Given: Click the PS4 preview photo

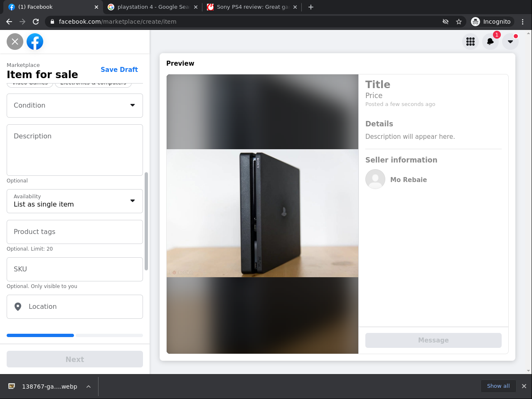Looking at the screenshot, I should tap(262, 213).
